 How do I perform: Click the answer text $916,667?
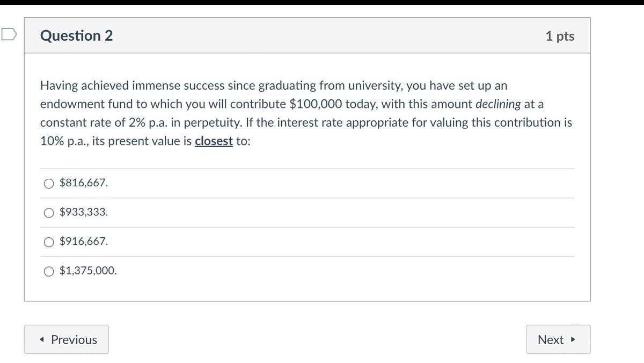click(x=83, y=241)
